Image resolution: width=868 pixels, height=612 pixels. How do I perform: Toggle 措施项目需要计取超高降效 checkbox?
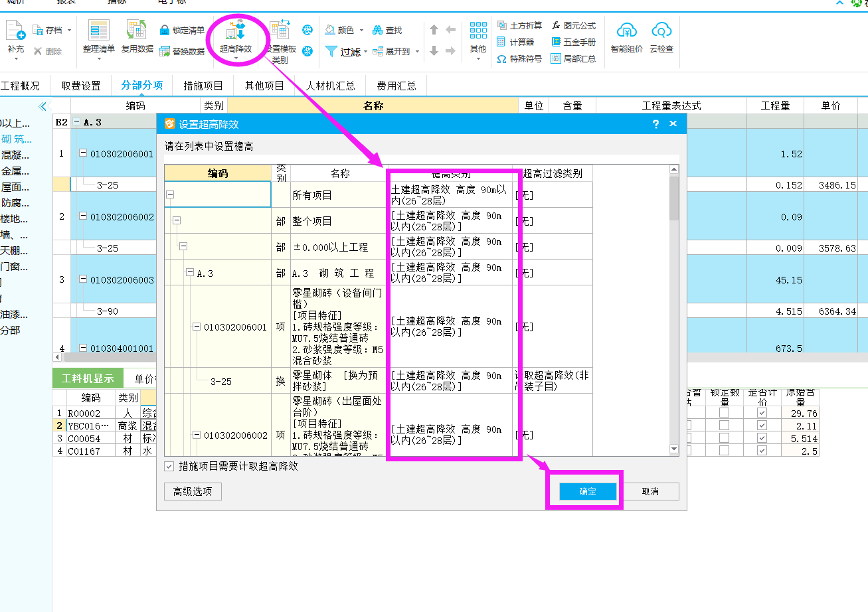coord(169,467)
